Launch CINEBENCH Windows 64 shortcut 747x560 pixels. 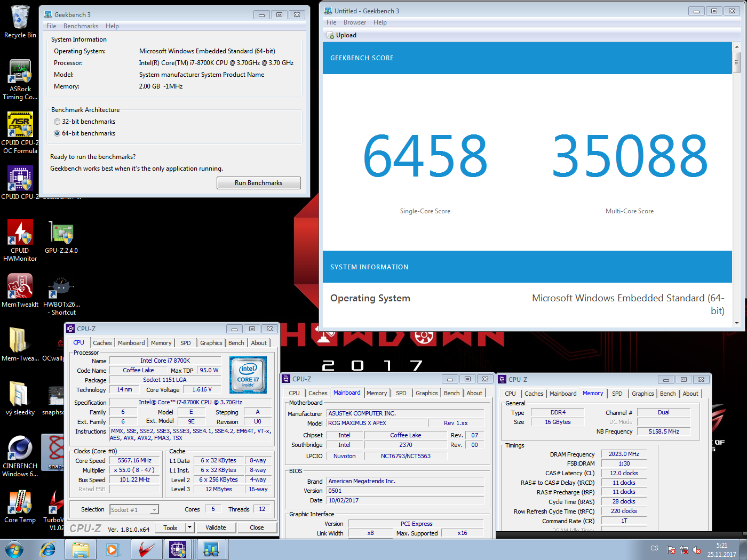pyautogui.click(x=20, y=456)
